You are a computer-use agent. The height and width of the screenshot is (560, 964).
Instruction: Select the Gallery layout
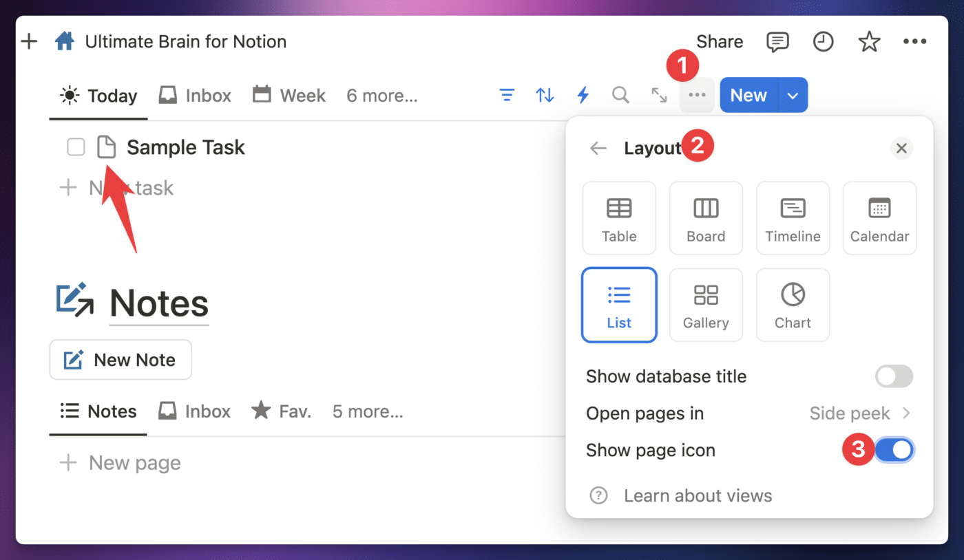coord(706,305)
